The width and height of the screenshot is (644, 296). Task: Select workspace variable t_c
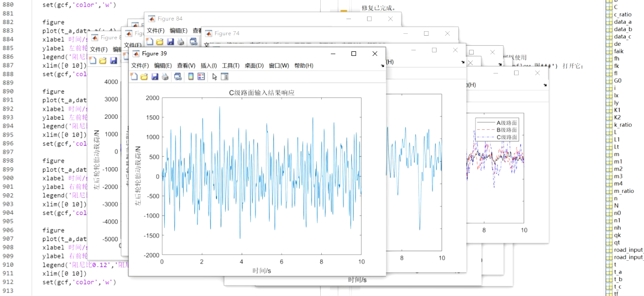(x=614, y=286)
